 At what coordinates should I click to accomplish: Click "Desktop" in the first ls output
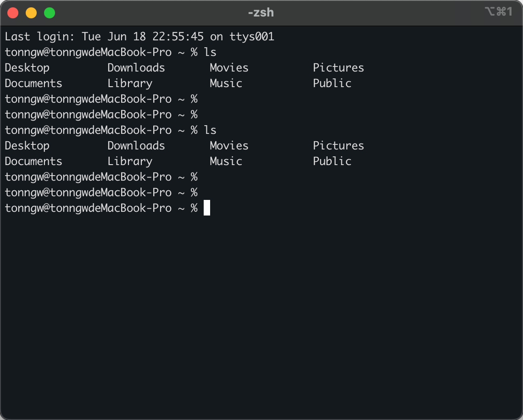pos(27,68)
